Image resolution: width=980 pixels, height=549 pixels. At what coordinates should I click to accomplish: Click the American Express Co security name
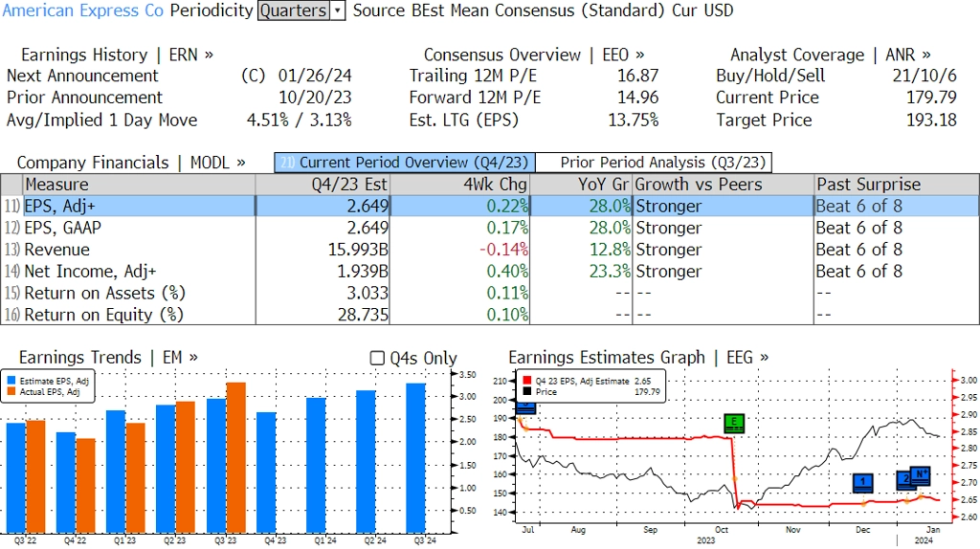point(82,11)
